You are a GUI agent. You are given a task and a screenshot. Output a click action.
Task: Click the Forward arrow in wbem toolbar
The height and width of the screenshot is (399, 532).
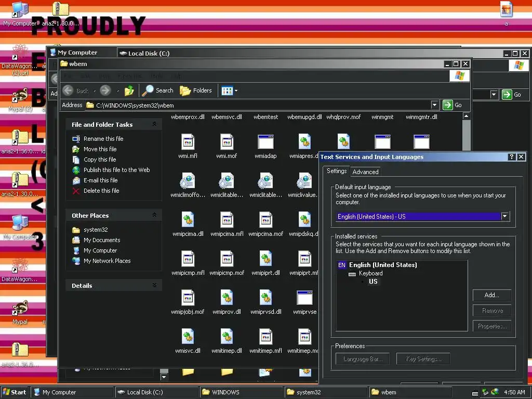pyautogui.click(x=105, y=90)
